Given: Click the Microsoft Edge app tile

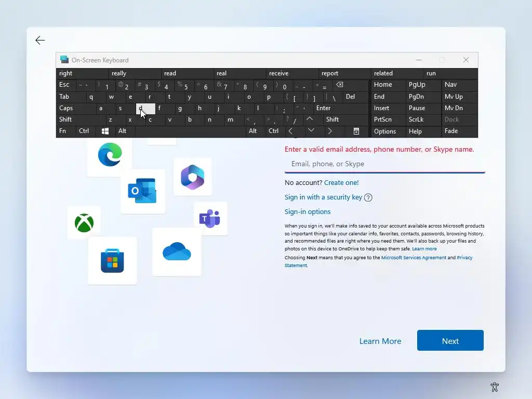Looking at the screenshot, I should coord(110,155).
